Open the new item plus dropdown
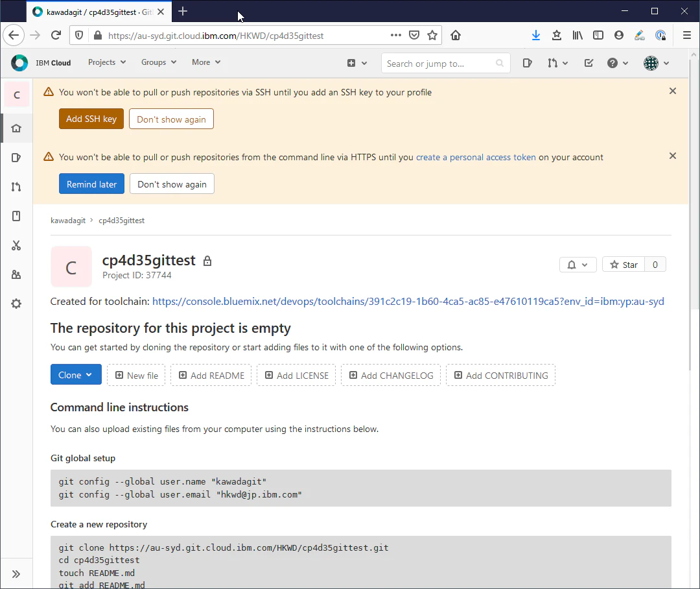 pyautogui.click(x=357, y=63)
